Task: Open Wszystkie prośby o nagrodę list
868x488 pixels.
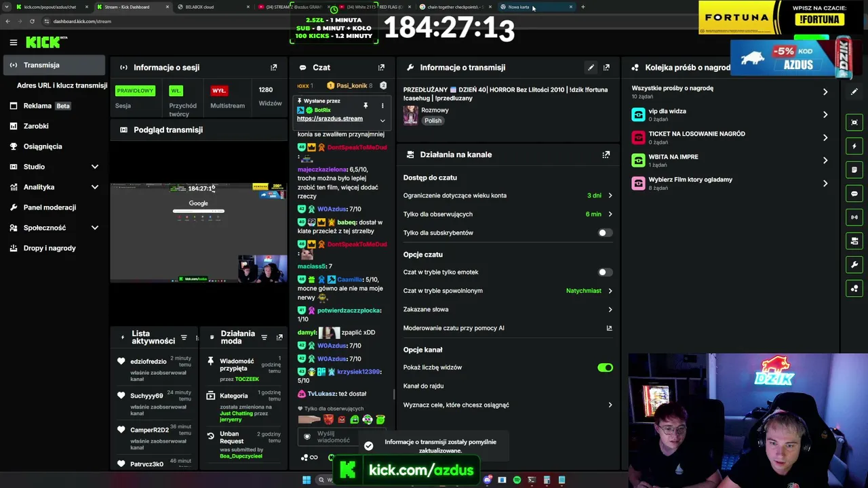Action: 730,91
